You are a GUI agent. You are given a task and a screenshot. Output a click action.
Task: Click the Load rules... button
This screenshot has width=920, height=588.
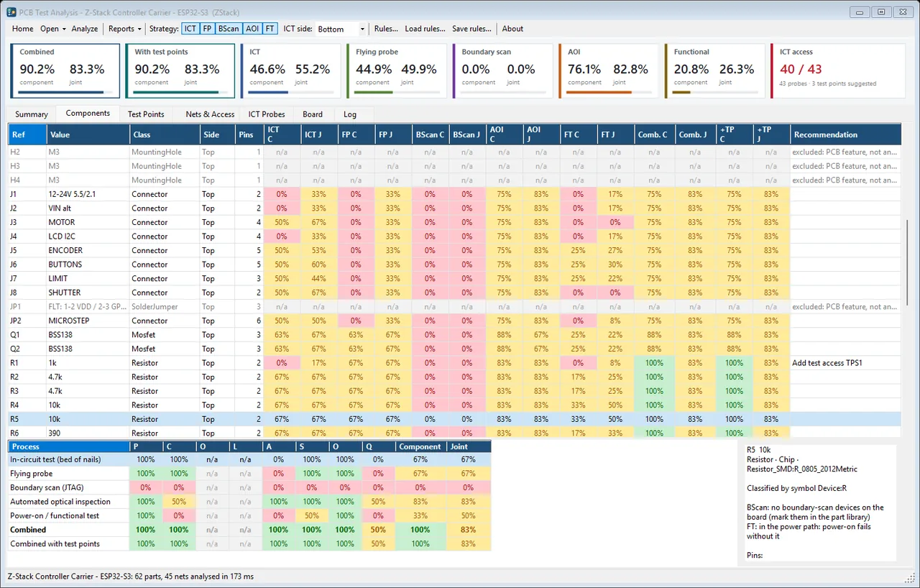[x=425, y=29]
